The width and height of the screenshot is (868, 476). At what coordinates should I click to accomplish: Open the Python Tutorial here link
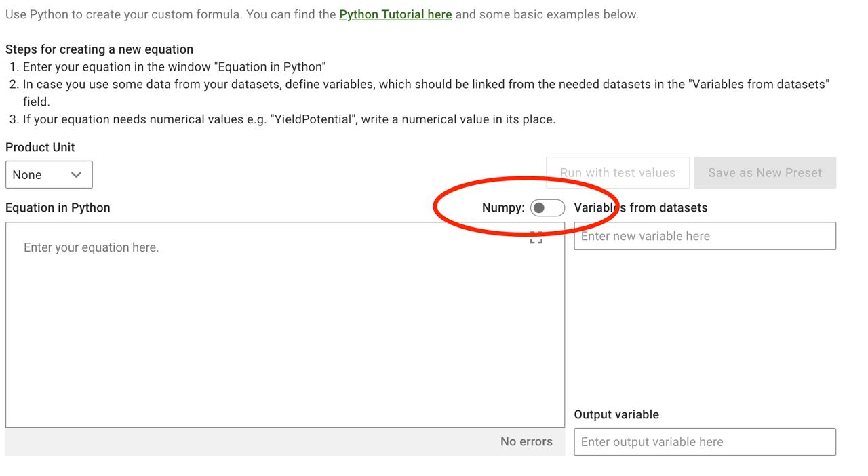click(395, 14)
